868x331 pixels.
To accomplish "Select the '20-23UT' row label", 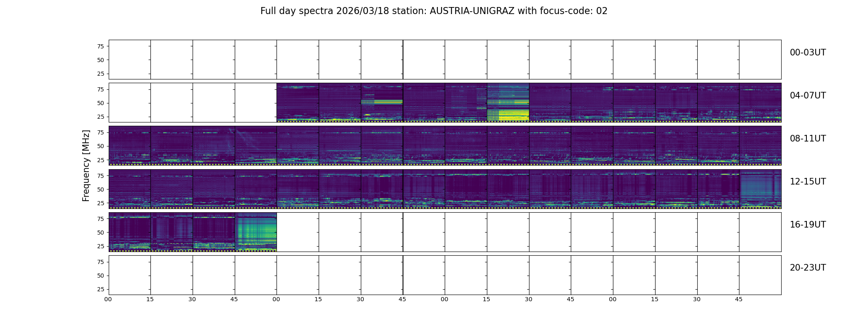I will click(x=808, y=268).
